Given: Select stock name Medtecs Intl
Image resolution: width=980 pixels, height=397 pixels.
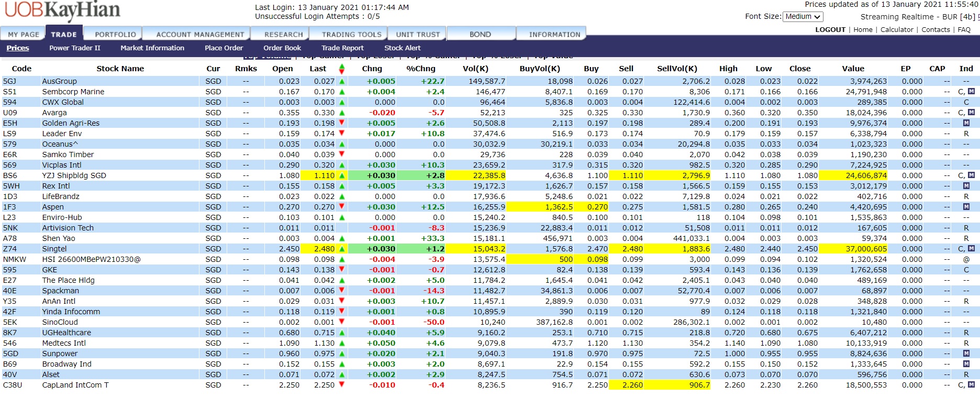Looking at the screenshot, I should pos(64,343).
